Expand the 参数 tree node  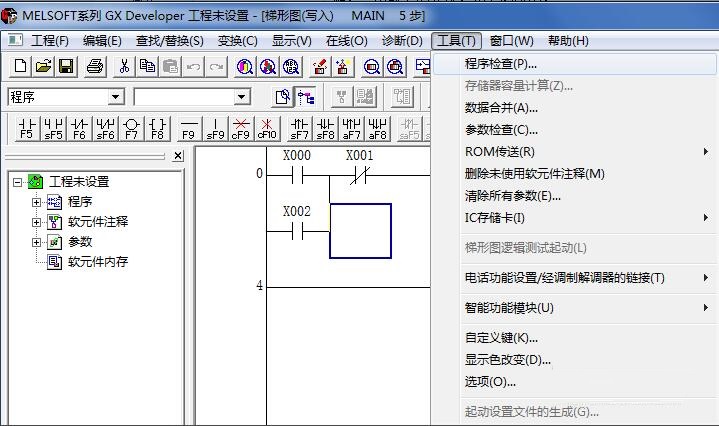click(x=36, y=242)
